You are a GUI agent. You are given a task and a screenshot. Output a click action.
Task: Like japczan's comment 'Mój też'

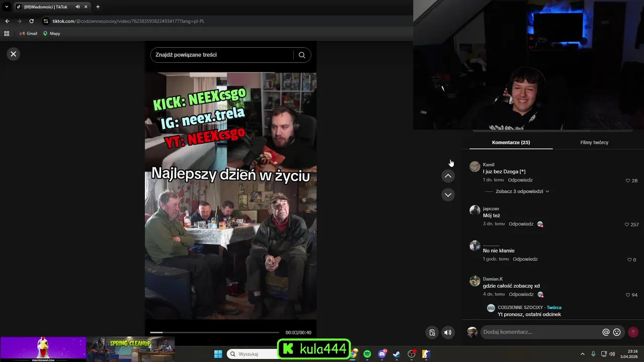tap(627, 224)
